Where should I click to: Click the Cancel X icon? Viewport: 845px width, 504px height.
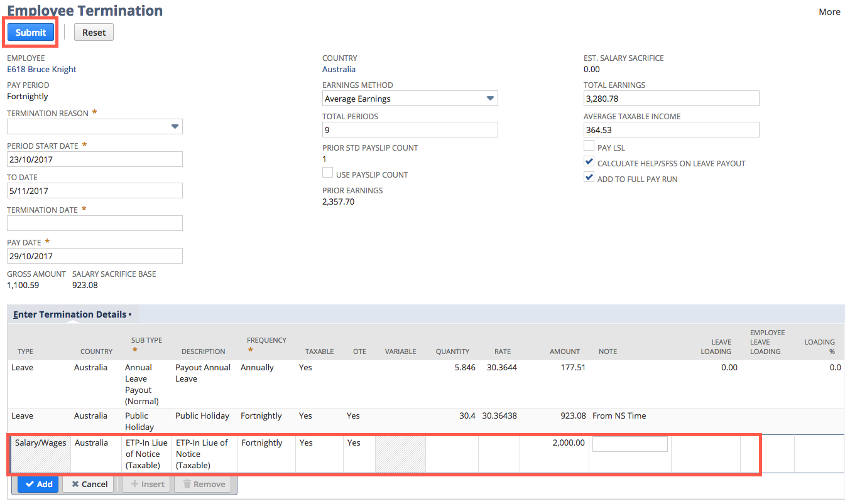[74, 484]
